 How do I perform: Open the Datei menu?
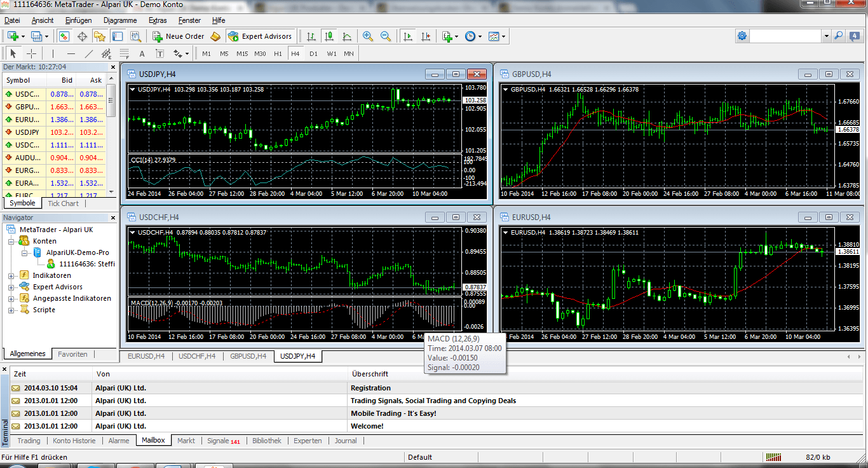(x=12, y=20)
